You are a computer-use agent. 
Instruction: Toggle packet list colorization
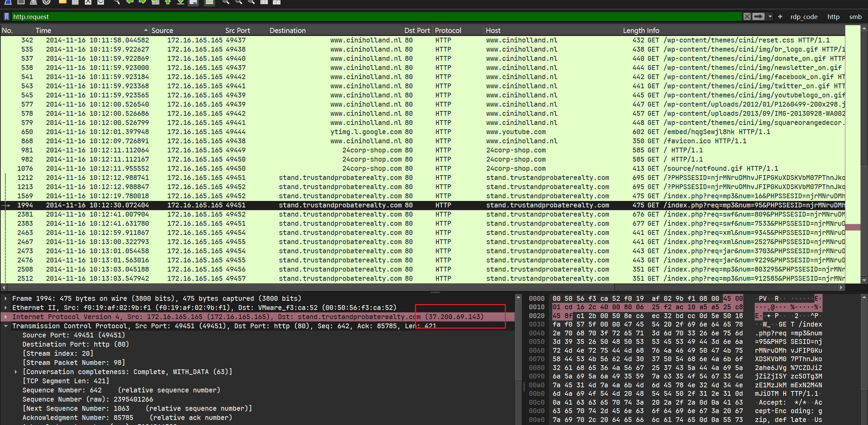pyautogui.click(x=210, y=2)
